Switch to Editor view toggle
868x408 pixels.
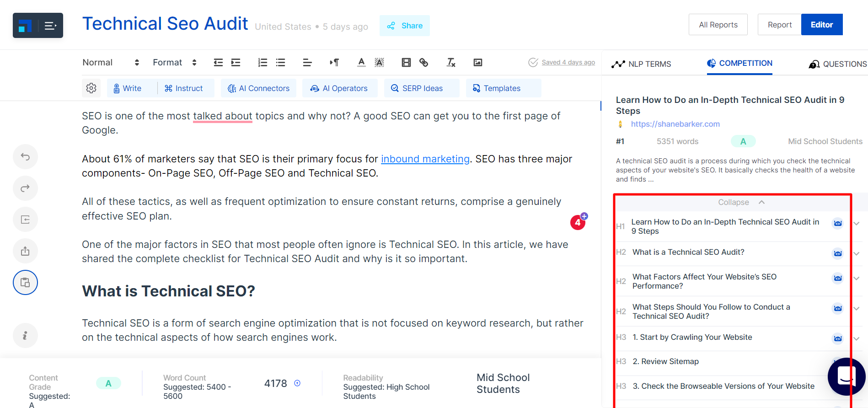821,25
